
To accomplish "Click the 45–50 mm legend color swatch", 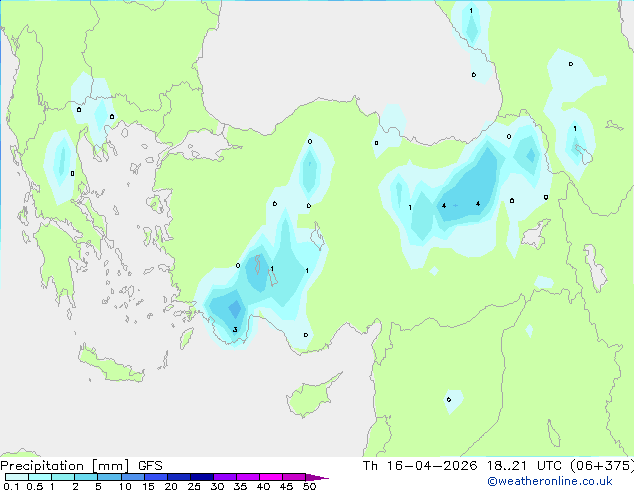I will (294, 477).
